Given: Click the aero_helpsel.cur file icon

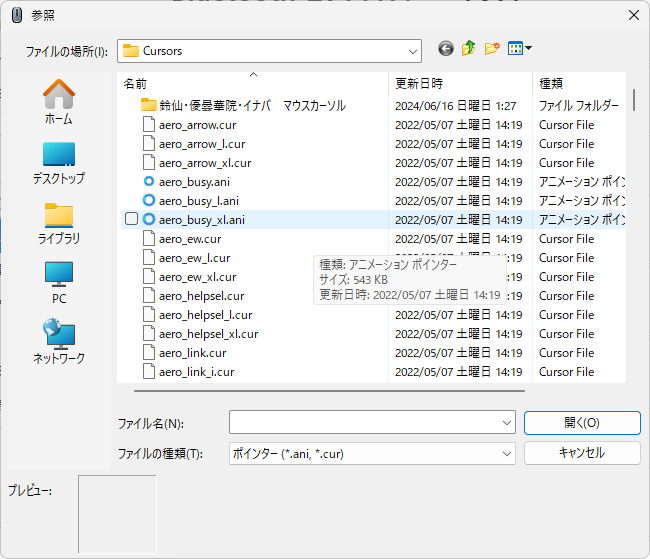Looking at the screenshot, I should coord(149,296).
